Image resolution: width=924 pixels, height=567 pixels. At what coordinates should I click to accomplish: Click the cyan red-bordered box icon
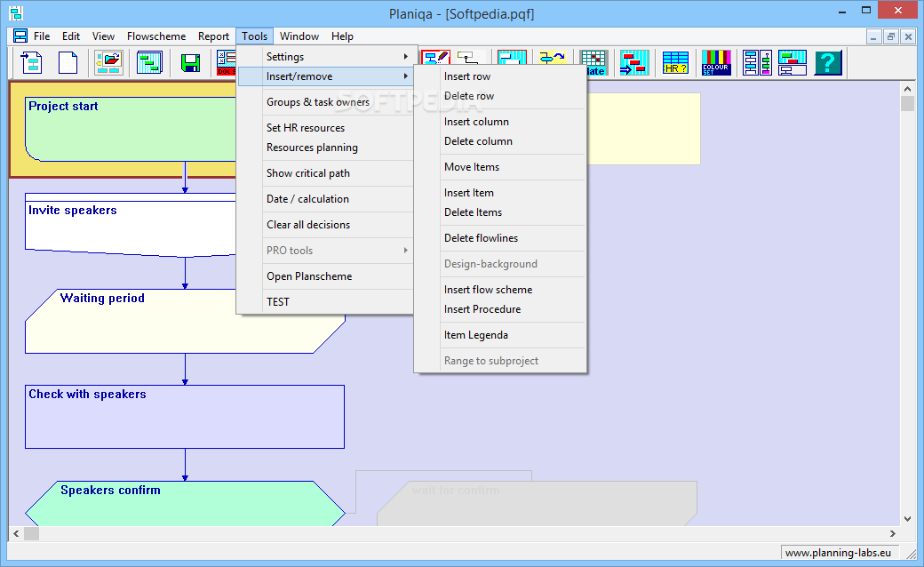pyautogui.click(x=512, y=57)
